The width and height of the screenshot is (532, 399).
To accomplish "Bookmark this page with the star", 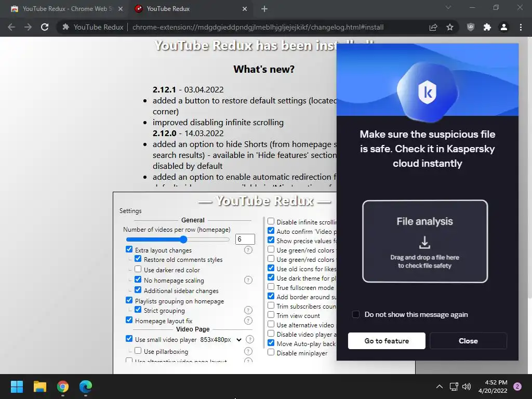I will 450,27.
